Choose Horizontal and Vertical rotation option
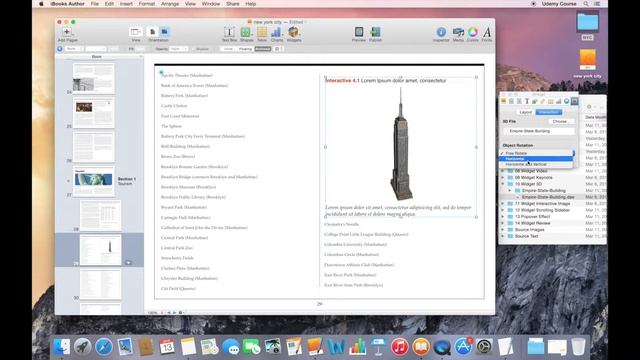This screenshot has width=640, height=360. tap(536, 164)
